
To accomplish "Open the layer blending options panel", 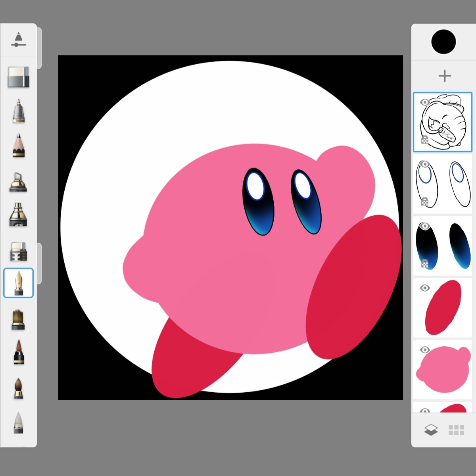I will pos(430,428).
